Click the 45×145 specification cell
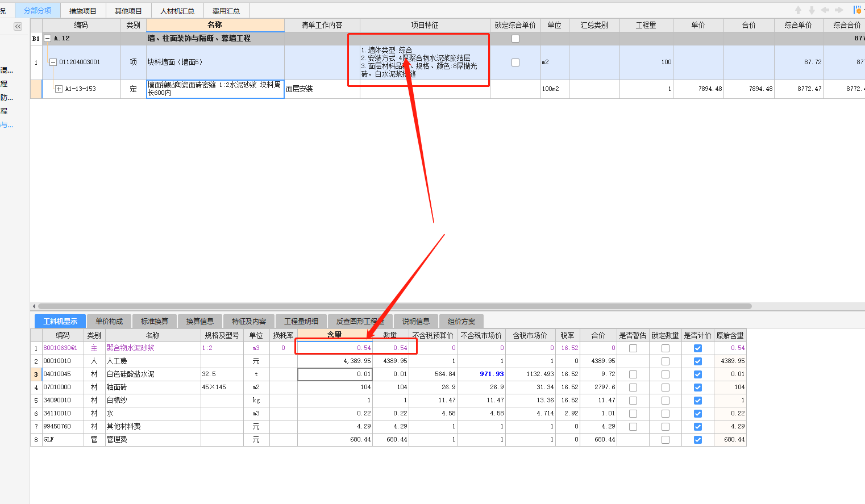The image size is (865, 504). 222,388
